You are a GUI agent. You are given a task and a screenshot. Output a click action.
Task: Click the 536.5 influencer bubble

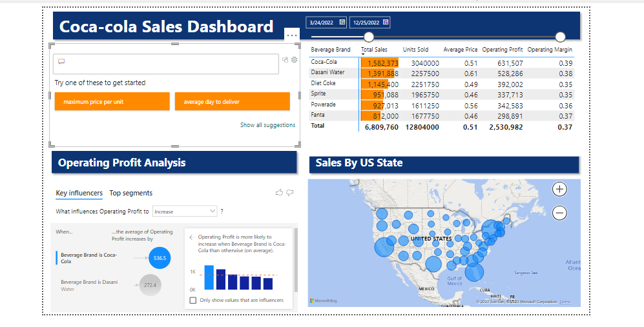pos(160,258)
